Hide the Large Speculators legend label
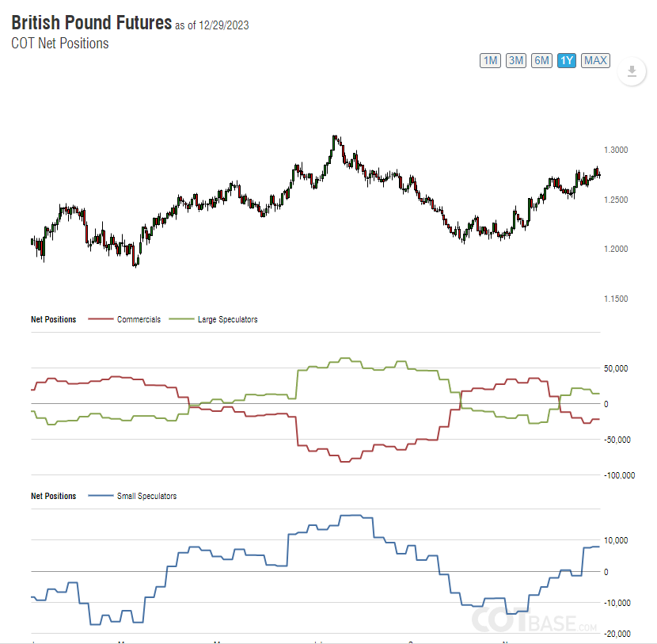657x644 pixels. tap(227, 320)
